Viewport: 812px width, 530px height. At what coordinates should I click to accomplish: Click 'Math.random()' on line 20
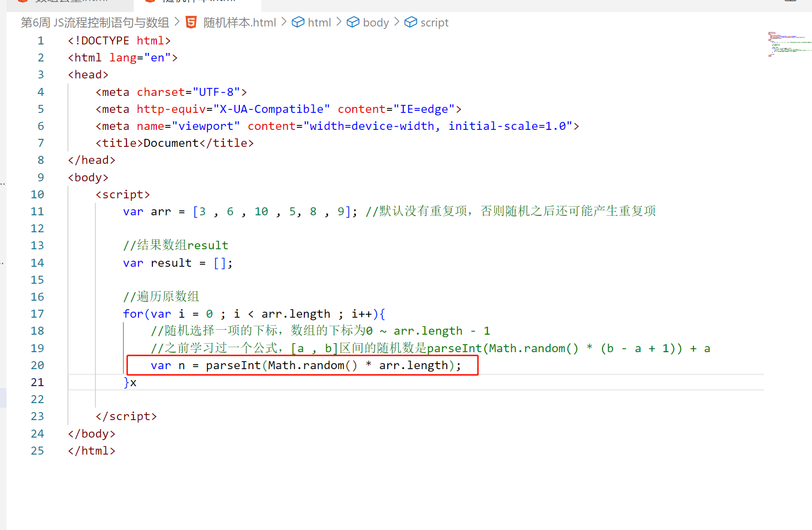[313, 365]
